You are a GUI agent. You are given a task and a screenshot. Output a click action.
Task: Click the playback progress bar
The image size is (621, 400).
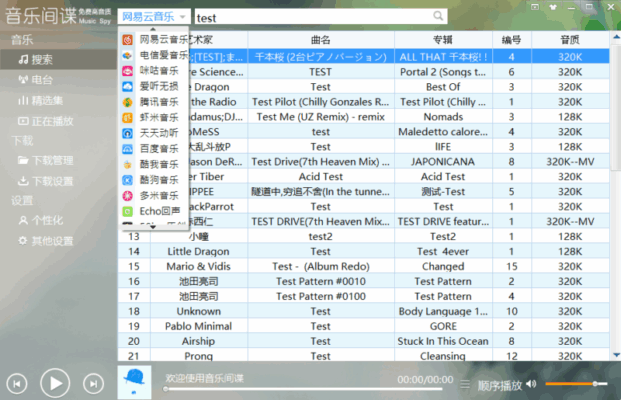[x=303, y=389]
